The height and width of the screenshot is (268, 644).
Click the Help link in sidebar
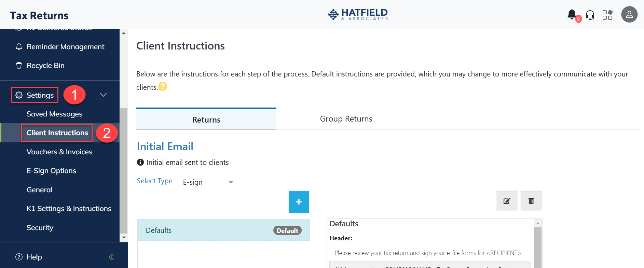[34, 257]
